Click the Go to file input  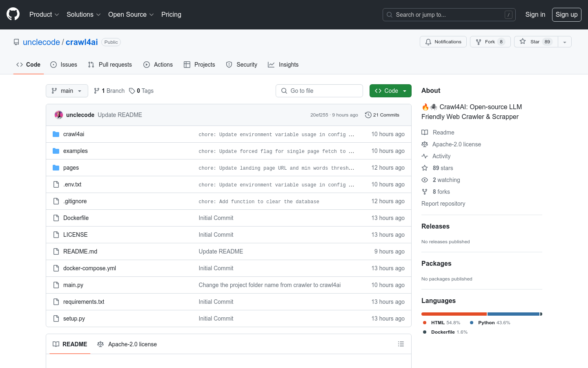point(319,91)
